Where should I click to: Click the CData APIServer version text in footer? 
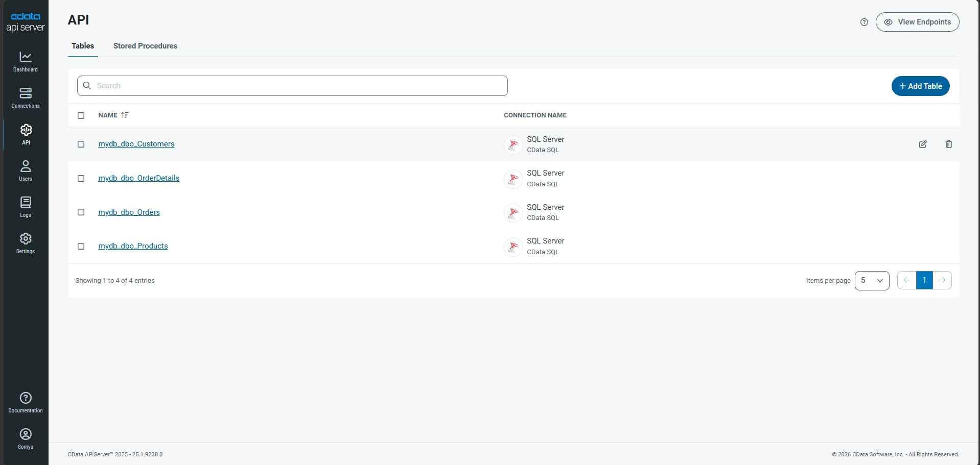[x=115, y=454]
